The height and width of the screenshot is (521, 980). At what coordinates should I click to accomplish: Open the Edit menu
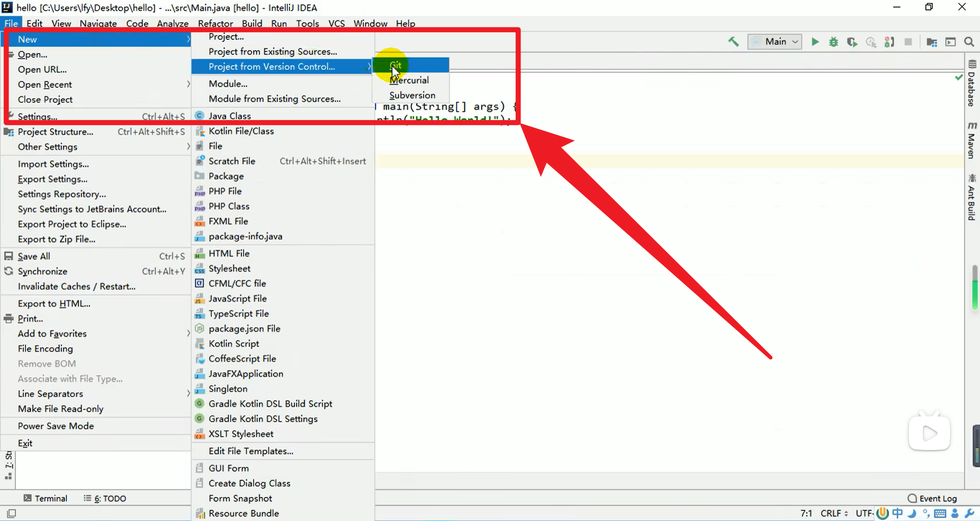(x=34, y=23)
